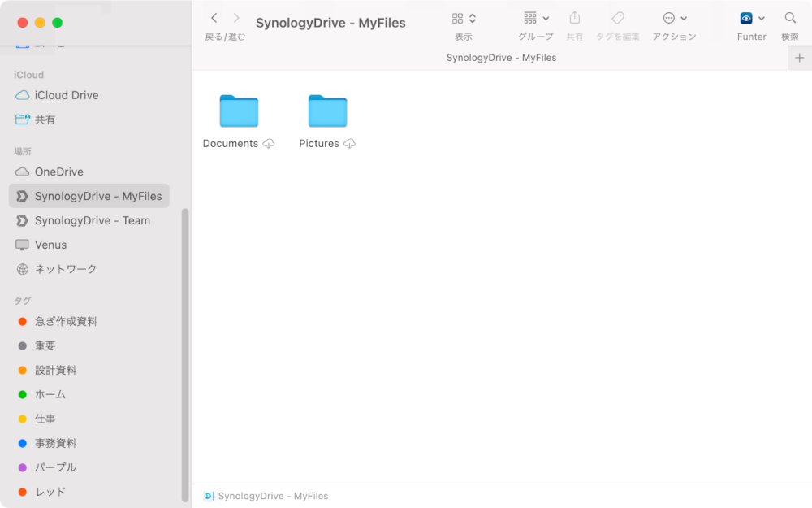Click the Share (共有) toolbar icon
Viewport: 812px width, 508px height.
(574, 18)
